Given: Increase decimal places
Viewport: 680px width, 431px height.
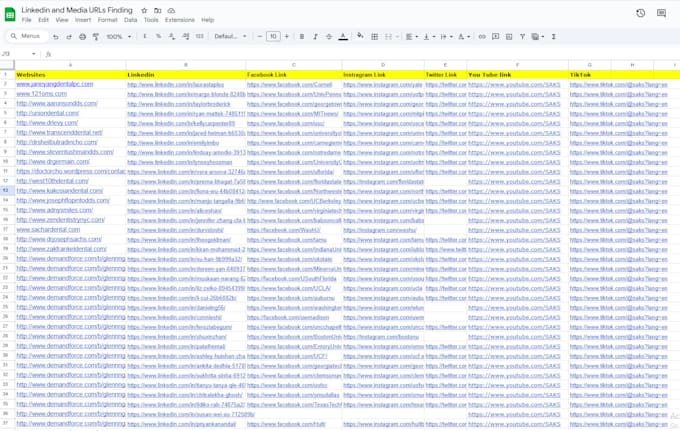Looking at the screenshot, I should (x=186, y=36).
